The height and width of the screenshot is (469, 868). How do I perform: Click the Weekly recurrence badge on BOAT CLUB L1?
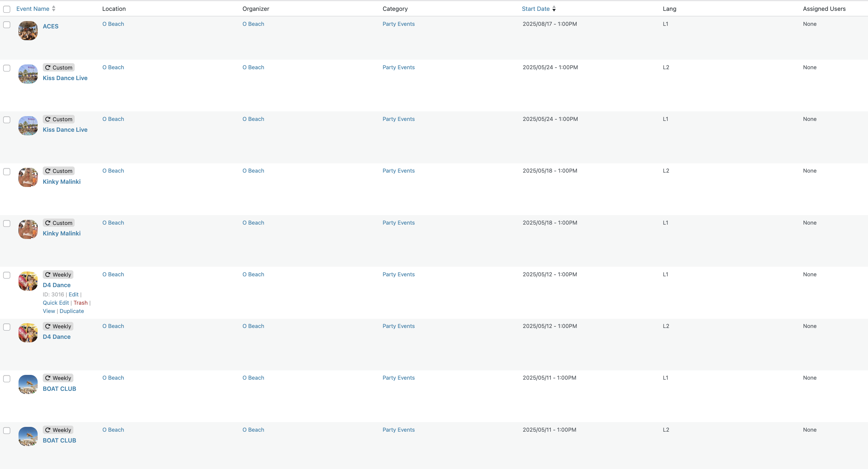[x=58, y=378]
